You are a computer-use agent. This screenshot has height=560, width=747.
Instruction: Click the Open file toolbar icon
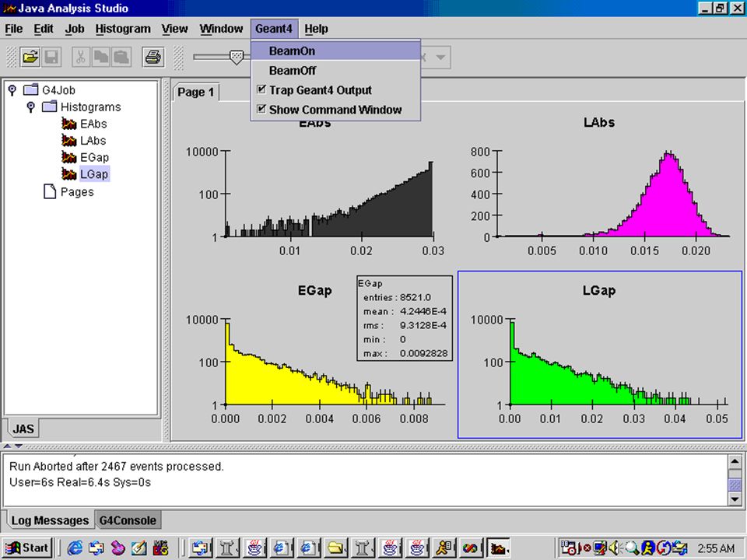(30, 57)
